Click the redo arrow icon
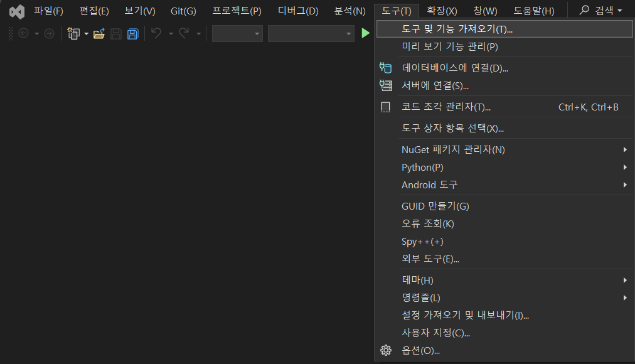This screenshot has width=635, height=364. tap(184, 33)
